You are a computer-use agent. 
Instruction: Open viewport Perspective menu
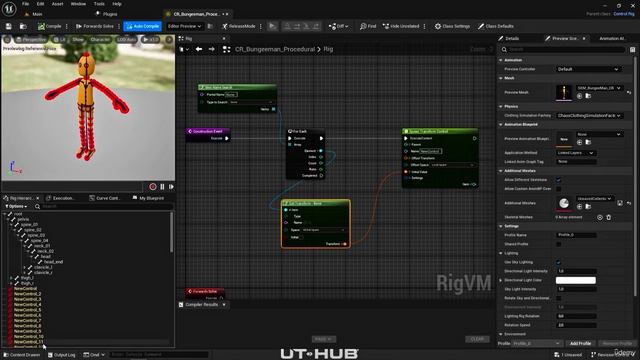pos(31,40)
